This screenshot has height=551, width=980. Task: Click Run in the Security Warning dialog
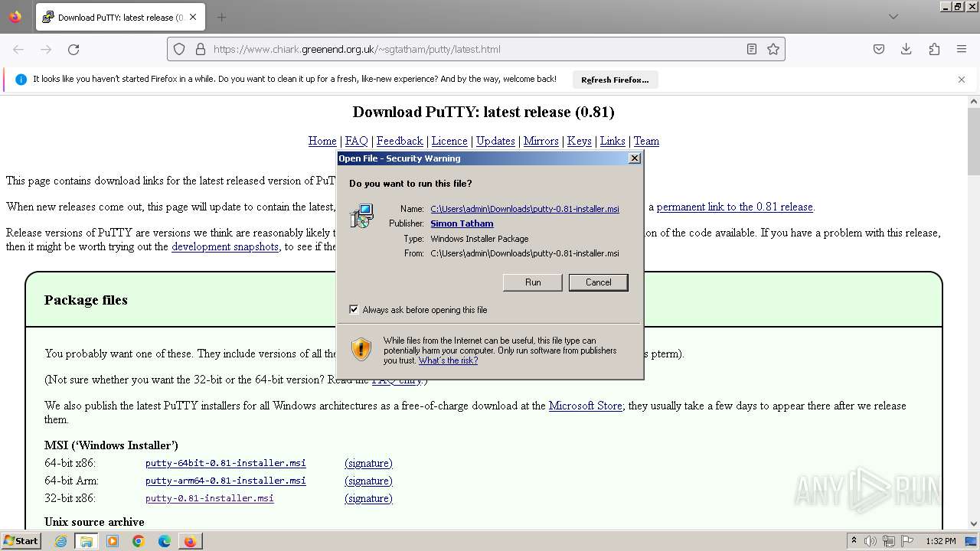click(533, 282)
